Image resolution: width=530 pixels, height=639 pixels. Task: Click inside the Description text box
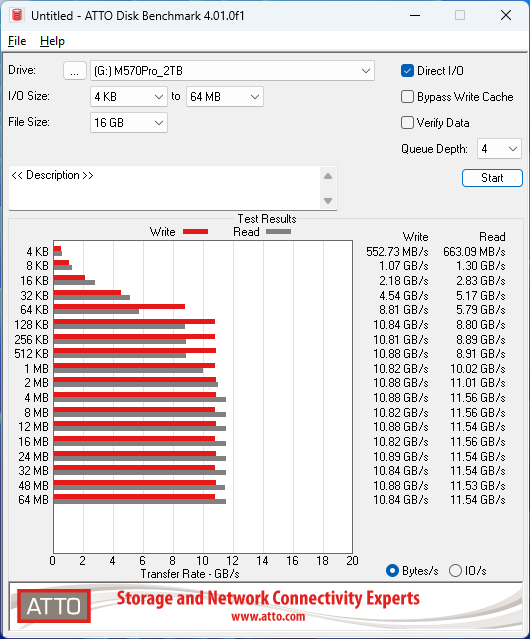coord(165,188)
